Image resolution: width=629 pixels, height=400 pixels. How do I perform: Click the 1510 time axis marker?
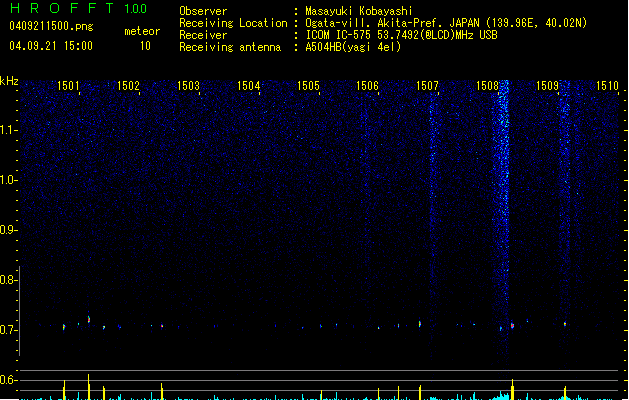point(607,86)
